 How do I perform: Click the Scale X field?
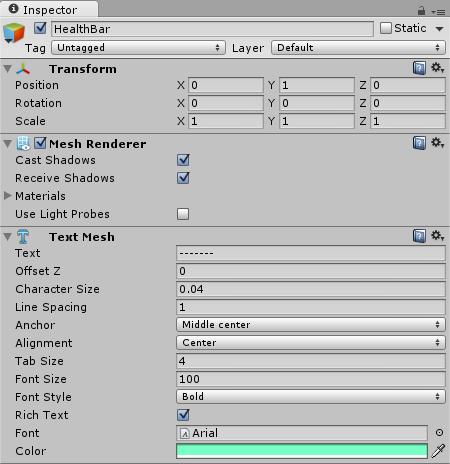pos(226,121)
